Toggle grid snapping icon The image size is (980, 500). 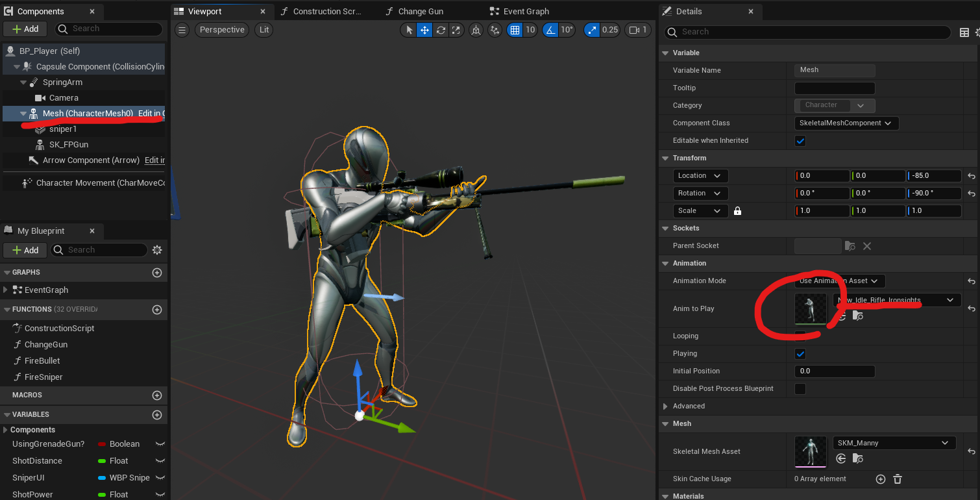click(515, 30)
